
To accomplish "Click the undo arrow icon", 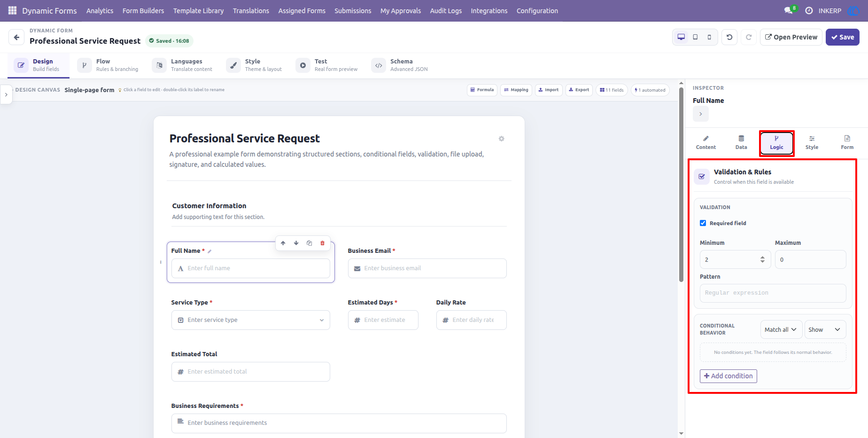I will 729,37.
